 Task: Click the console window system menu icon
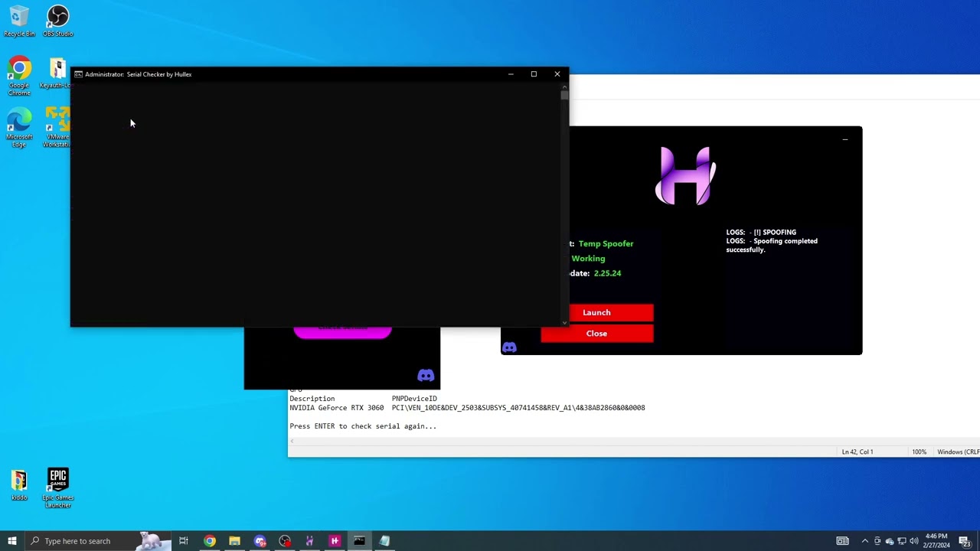click(x=78, y=74)
